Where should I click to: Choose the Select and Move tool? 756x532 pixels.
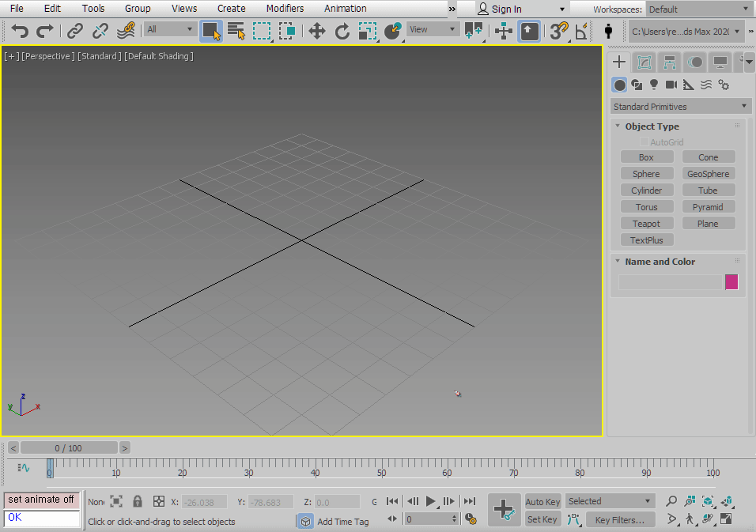click(x=317, y=32)
